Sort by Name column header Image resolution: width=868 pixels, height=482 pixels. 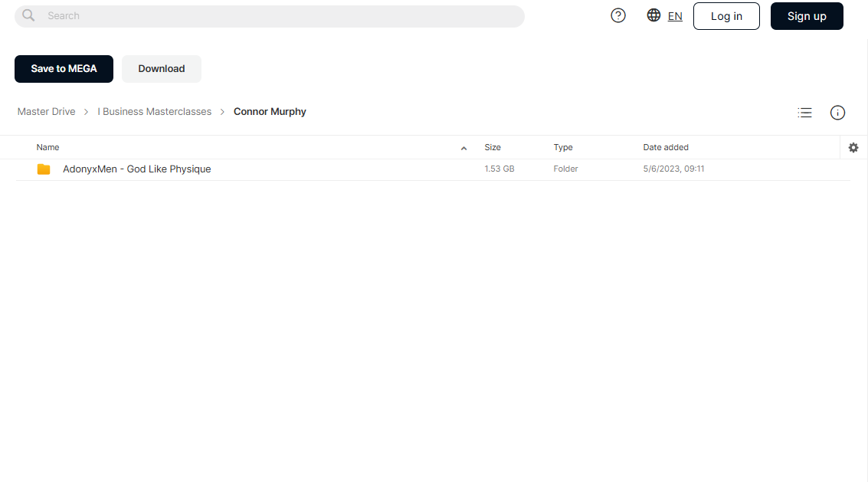click(x=47, y=147)
